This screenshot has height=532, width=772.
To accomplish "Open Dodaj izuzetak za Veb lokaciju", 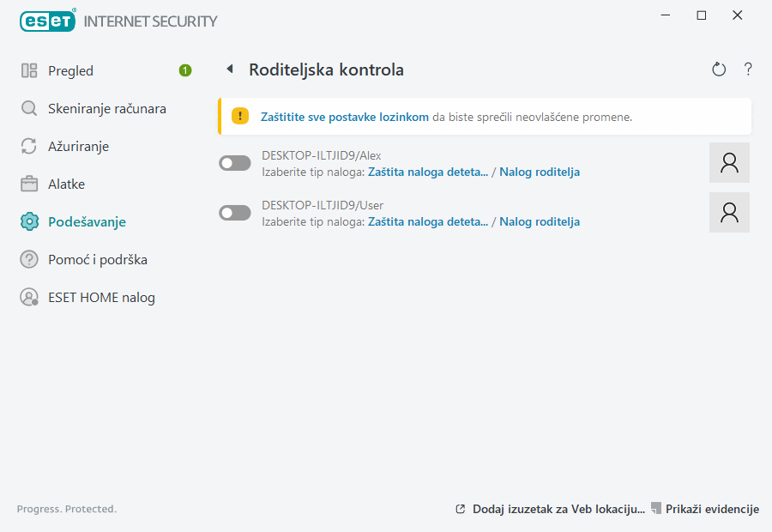I will tap(558, 509).
